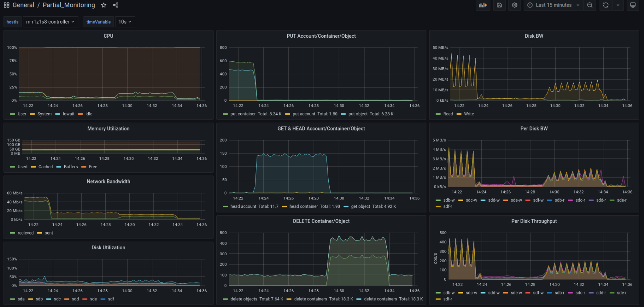Screen dimensions: 644x307
Task: Zoom out the time range
Action: click(x=590, y=5)
